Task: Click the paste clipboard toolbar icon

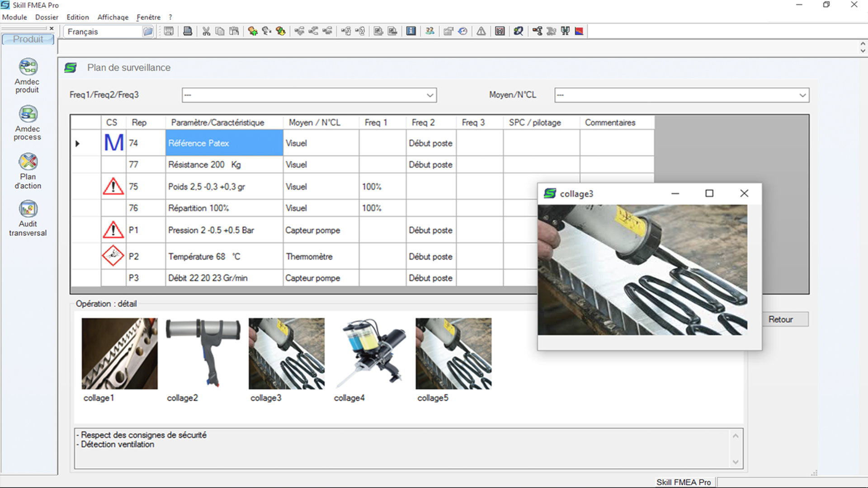Action: click(x=234, y=31)
